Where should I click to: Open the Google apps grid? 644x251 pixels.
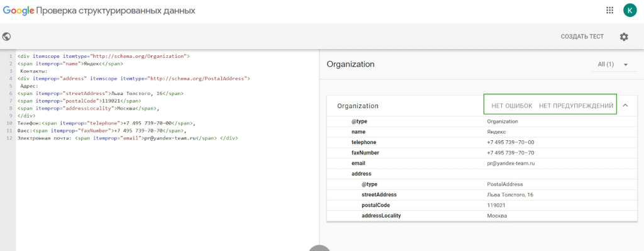pos(609,10)
